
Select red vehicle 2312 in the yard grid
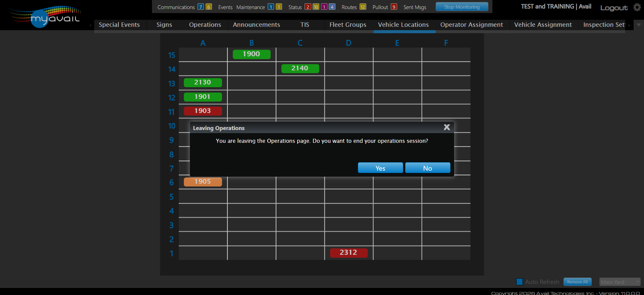[348, 253]
